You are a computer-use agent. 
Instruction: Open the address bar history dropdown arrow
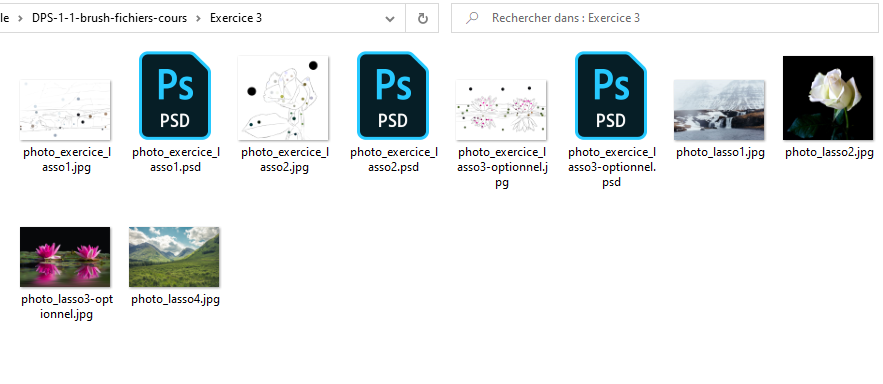pos(390,19)
